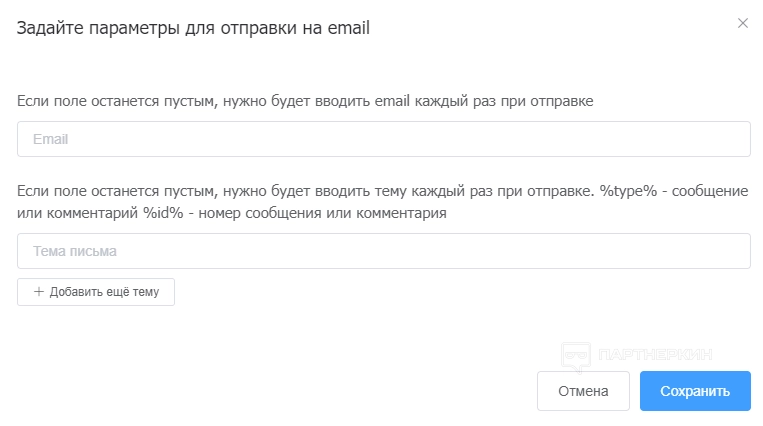Save settings with the Сохранить button
The image size is (763, 426).
[x=695, y=391]
